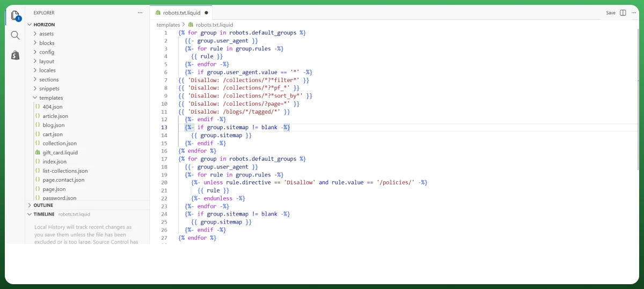Click the Local History timeline message
This screenshot has height=289, width=644.
point(87,234)
